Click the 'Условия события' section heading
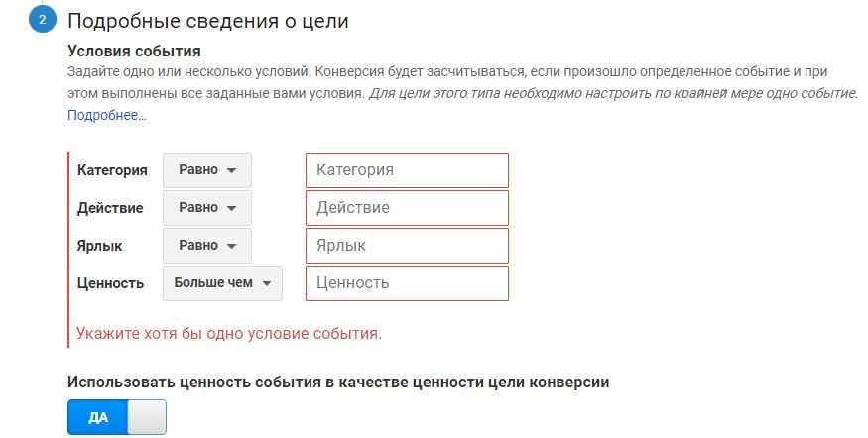This screenshot has width=868, height=438. pyautogui.click(x=134, y=51)
